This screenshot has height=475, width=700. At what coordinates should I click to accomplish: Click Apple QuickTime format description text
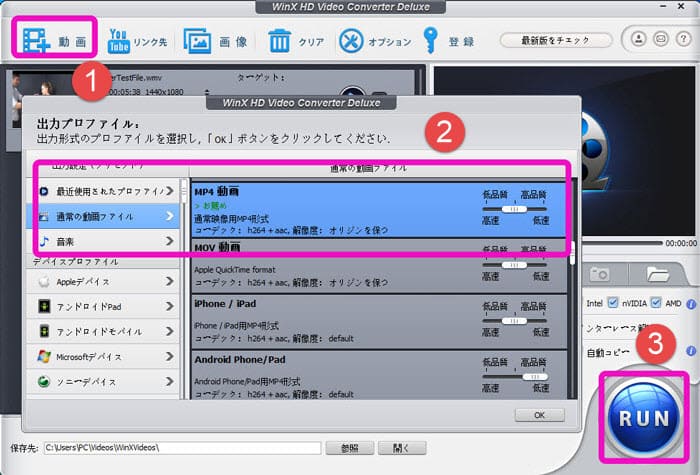point(235,270)
